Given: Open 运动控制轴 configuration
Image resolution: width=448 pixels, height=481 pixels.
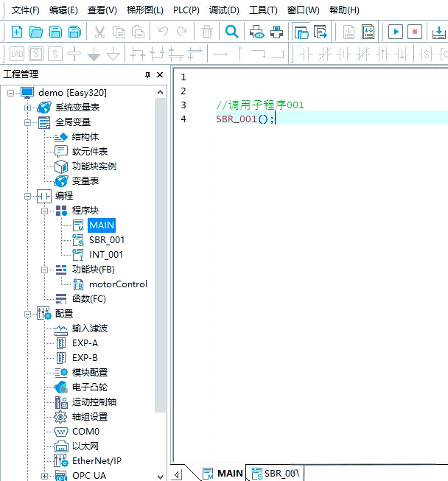Looking at the screenshot, I should (x=94, y=402).
